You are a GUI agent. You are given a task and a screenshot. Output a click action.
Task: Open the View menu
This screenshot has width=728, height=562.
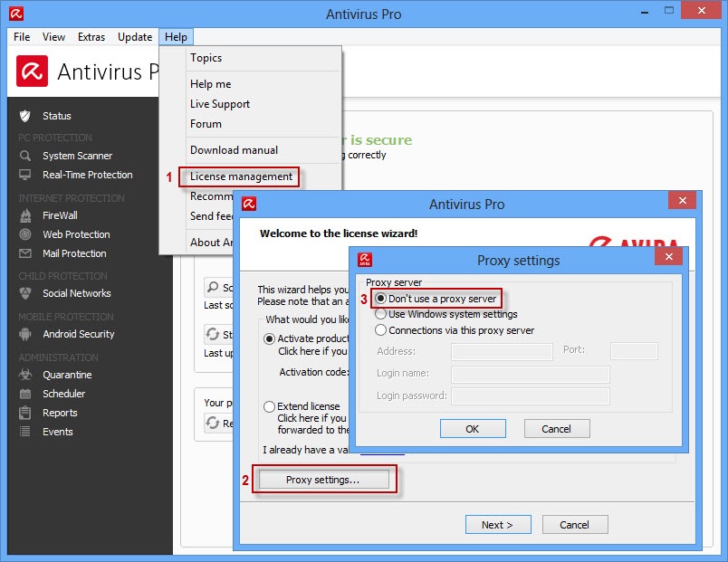click(53, 37)
